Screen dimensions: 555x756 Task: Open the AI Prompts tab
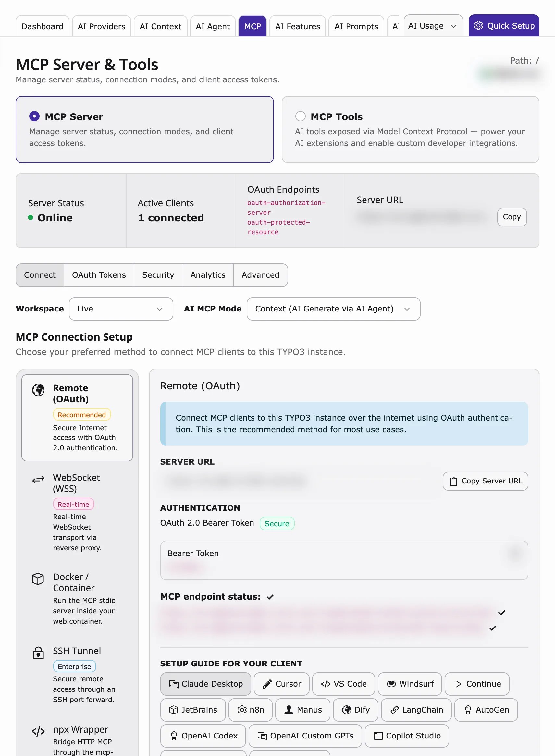click(x=356, y=26)
